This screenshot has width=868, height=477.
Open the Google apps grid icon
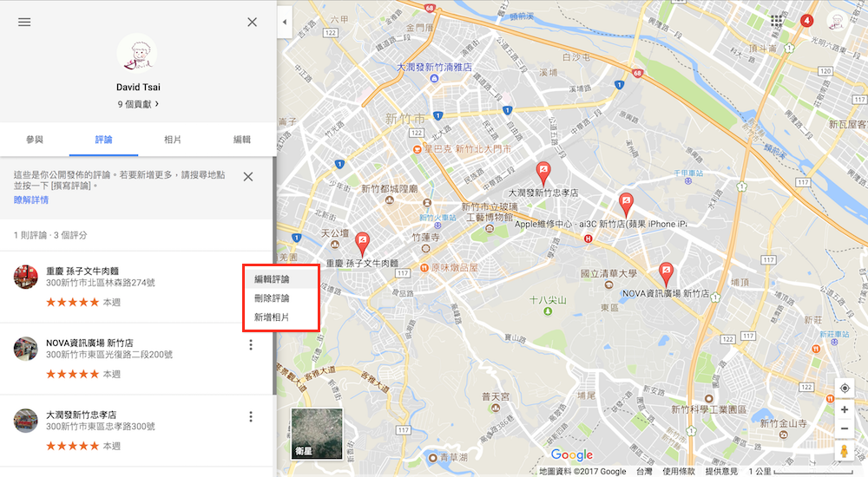click(x=776, y=21)
